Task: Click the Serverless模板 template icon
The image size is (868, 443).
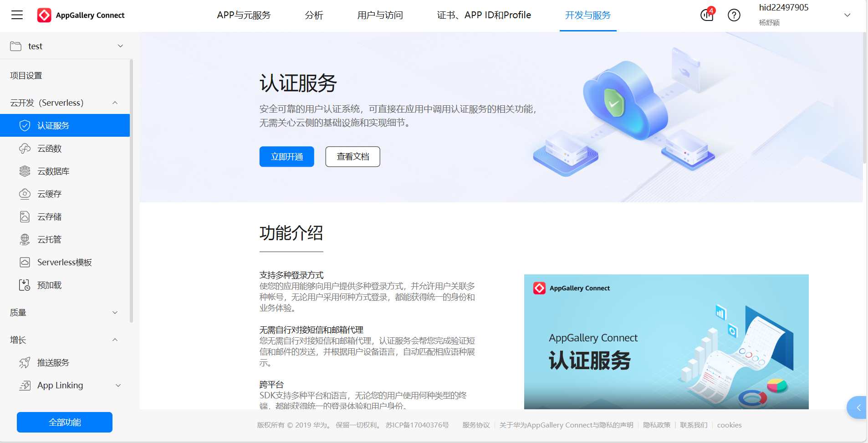Action: [25, 262]
